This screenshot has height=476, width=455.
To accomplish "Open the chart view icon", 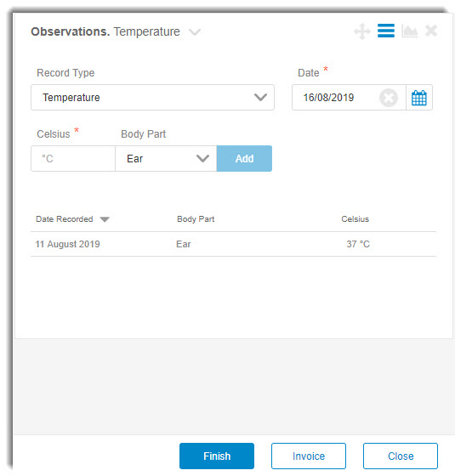I will coord(409,31).
